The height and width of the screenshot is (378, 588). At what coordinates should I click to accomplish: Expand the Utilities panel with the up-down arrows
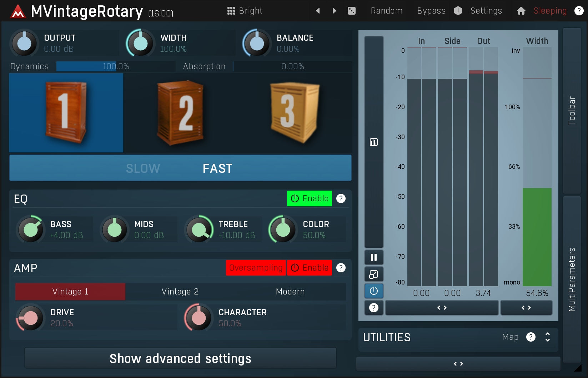point(547,337)
